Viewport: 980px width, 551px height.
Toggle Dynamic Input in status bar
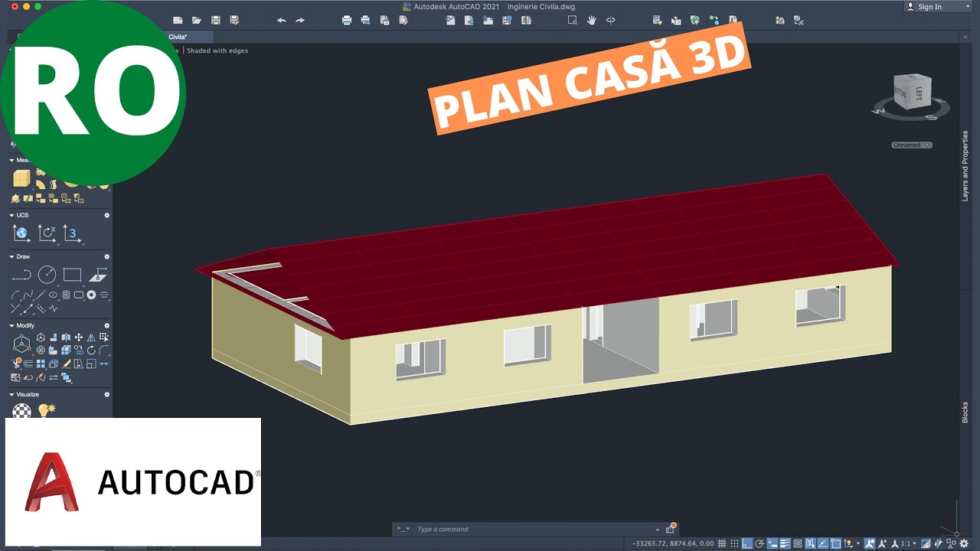tap(772, 543)
